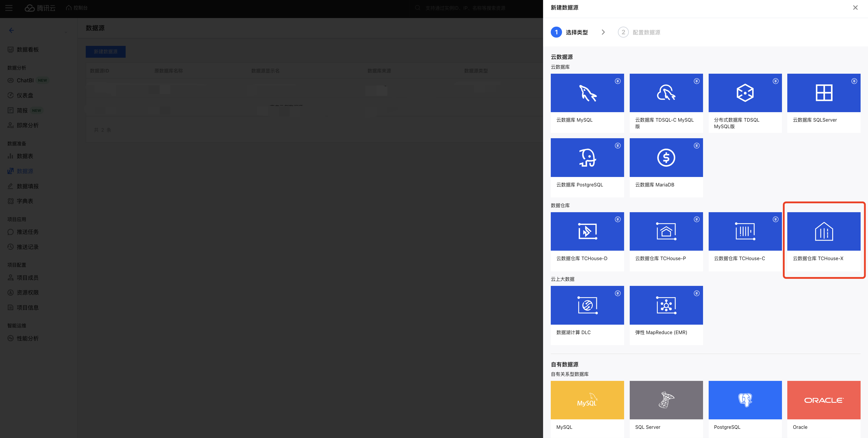The height and width of the screenshot is (438, 868).
Task: Choose the yellow self-hosted MySQL tile
Action: point(587,400)
